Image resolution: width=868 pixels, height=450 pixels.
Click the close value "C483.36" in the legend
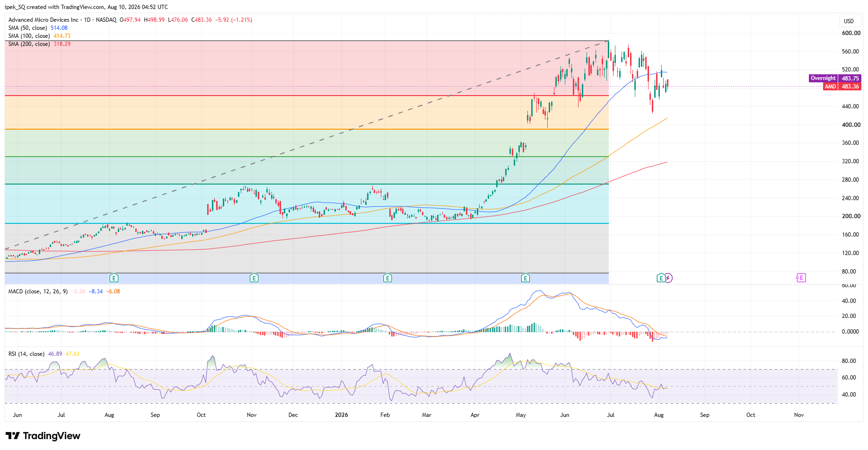pos(202,20)
